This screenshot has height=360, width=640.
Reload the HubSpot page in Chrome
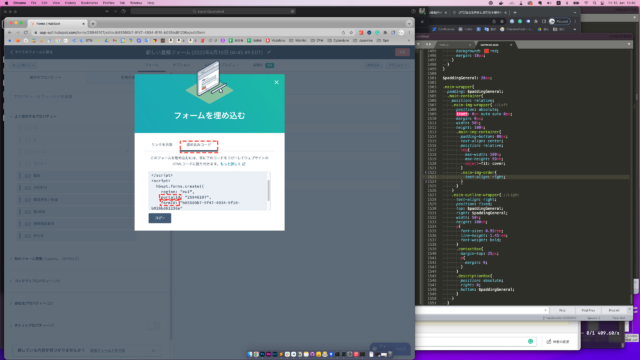[26, 32]
